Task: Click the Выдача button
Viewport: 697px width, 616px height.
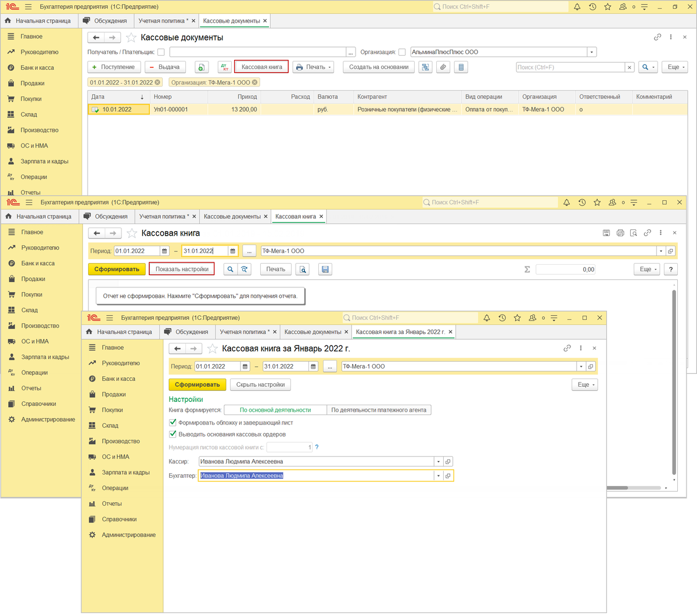Action: tap(166, 67)
